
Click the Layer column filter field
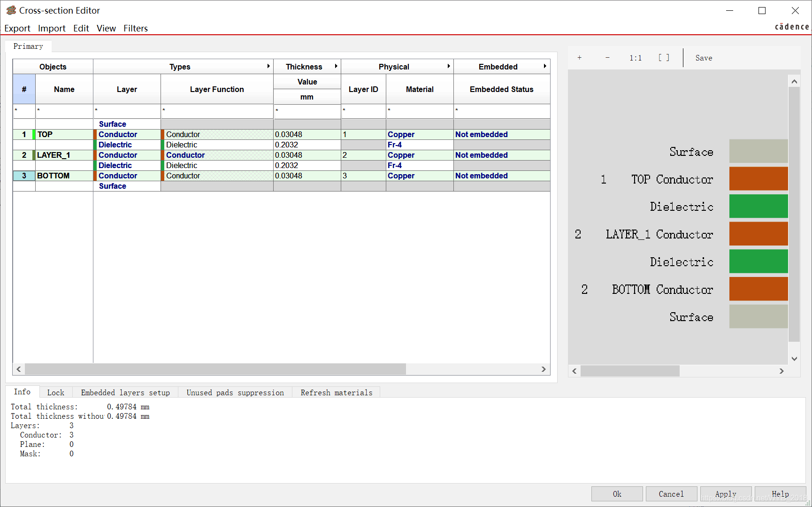coord(127,111)
